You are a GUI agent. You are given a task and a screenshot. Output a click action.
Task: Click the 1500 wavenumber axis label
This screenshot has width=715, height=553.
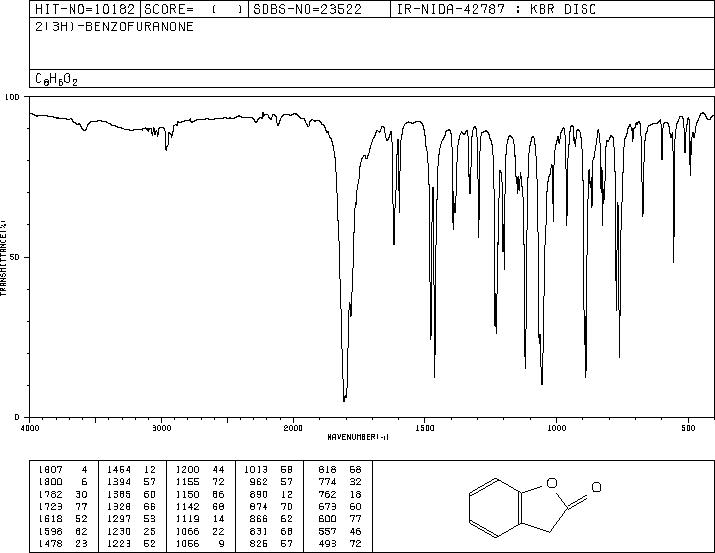(x=425, y=428)
